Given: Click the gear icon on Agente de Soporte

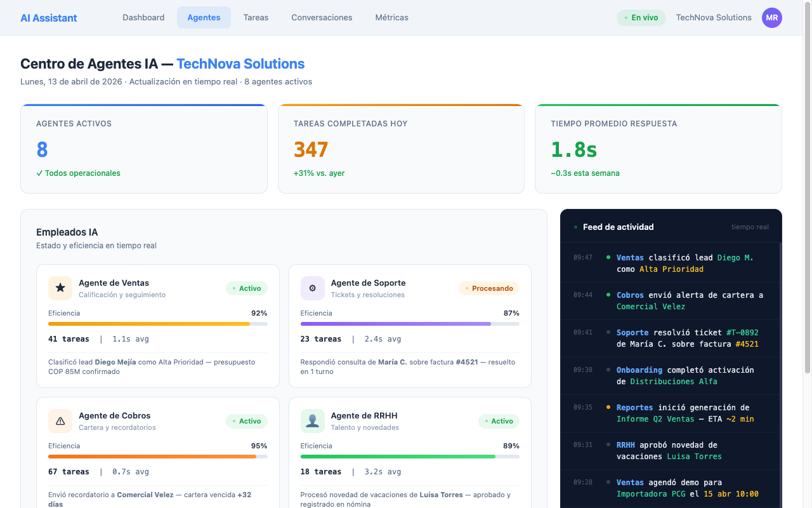Looking at the screenshot, I should (312, 288).
